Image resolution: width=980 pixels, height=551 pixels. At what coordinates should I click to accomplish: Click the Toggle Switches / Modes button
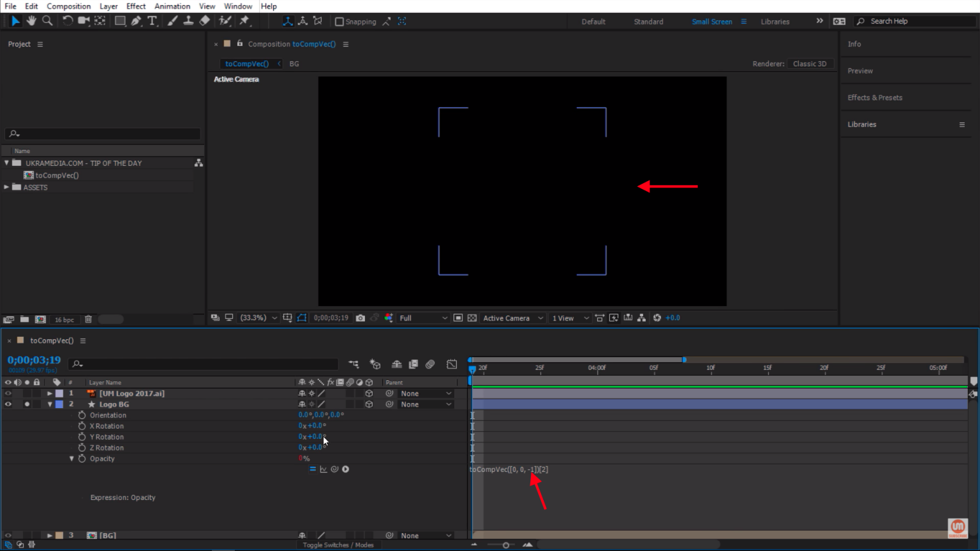(x=338, y=545)
